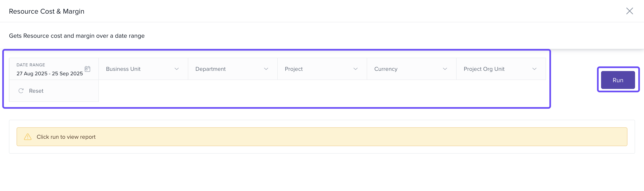Viewport: 644px width, 191px height.
Task: Close the Resource Cost & Margin dialog
Action: (x=629, y=11)
